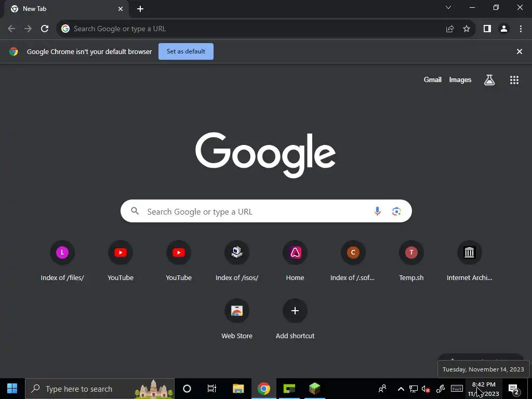Toggle the muted volume tray icon
Image resolution: width=532 pixels, height=399 pixels.
coord(426,389)
